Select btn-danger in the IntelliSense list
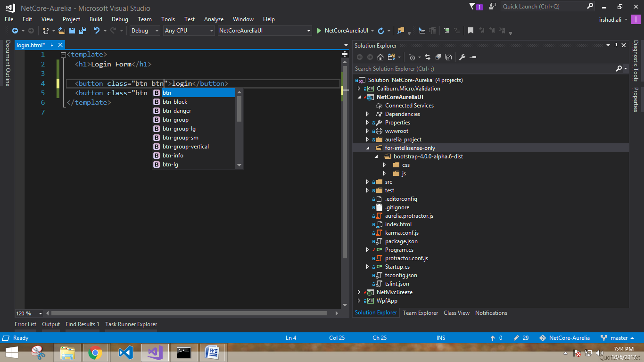Viewport: 644px width, 362px height. pyautogui.click(x=194, y=111)
